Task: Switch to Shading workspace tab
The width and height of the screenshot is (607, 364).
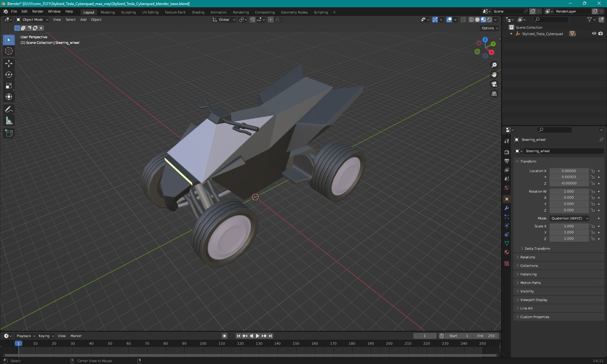Action: (198, 12)
